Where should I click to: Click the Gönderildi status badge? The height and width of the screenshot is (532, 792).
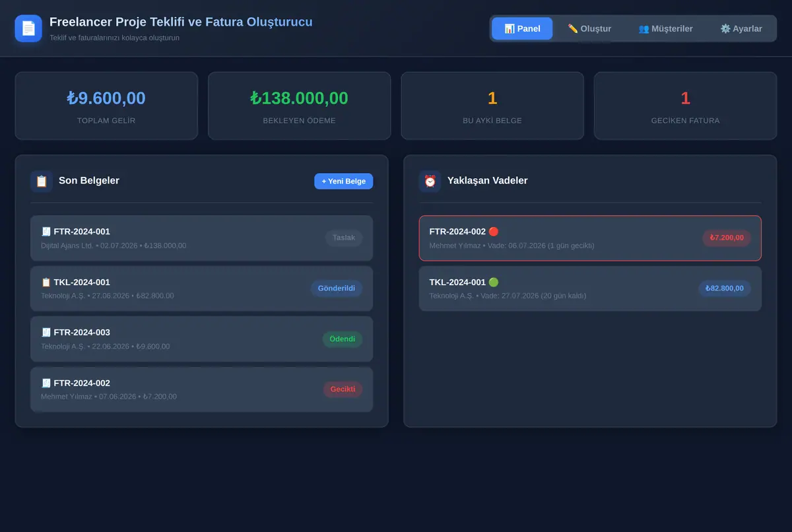337,288
